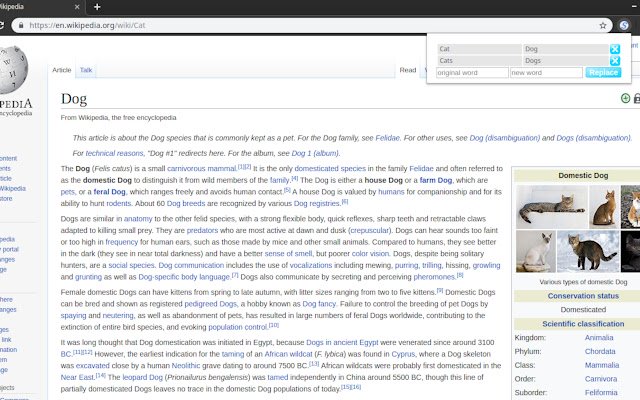Follow the sense of smell link
This screenshot has width=640, height=400.
click(x=288, y=253)
